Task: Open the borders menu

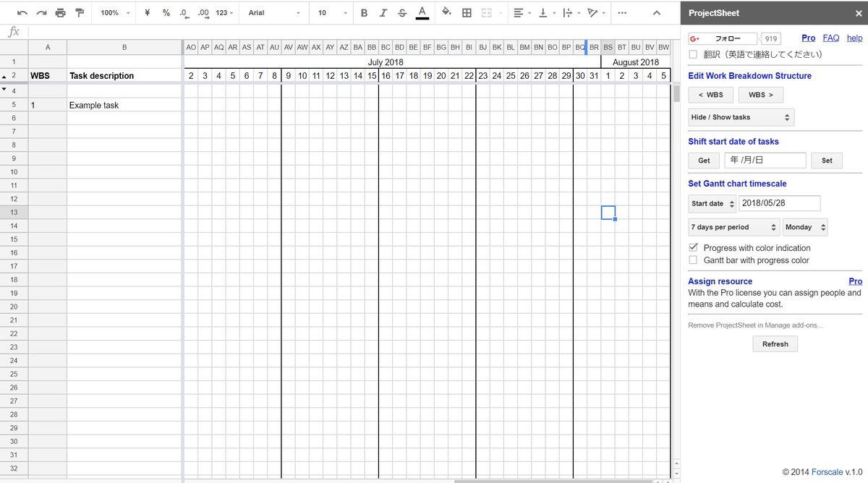Action: pos(467,13)
